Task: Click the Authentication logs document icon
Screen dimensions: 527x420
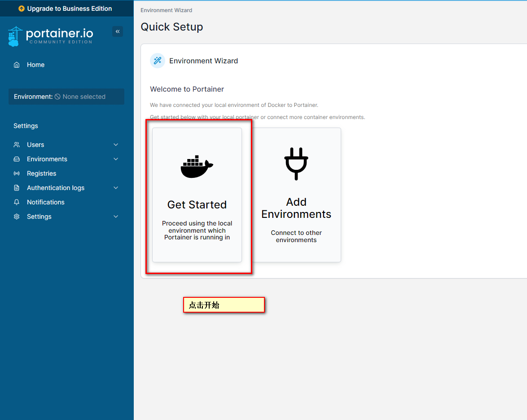Action: tap(17, 188)
